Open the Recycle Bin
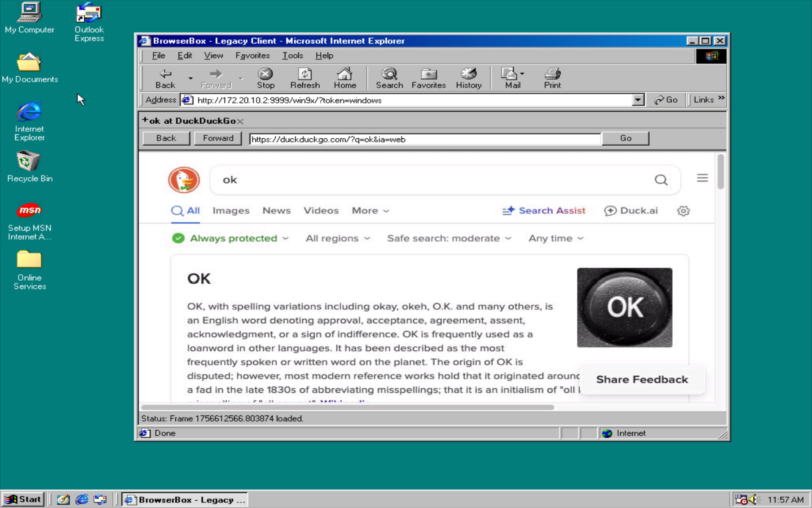 [30, 166]
